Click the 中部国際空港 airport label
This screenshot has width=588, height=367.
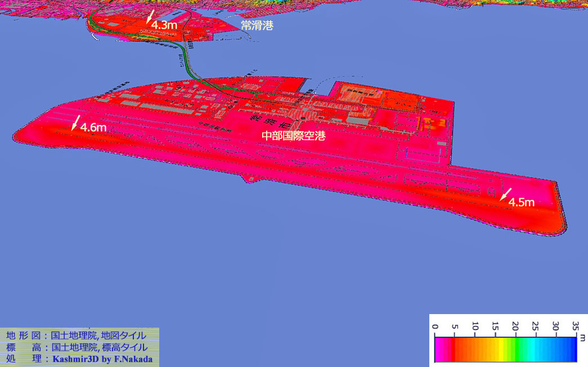click(294, 136)
